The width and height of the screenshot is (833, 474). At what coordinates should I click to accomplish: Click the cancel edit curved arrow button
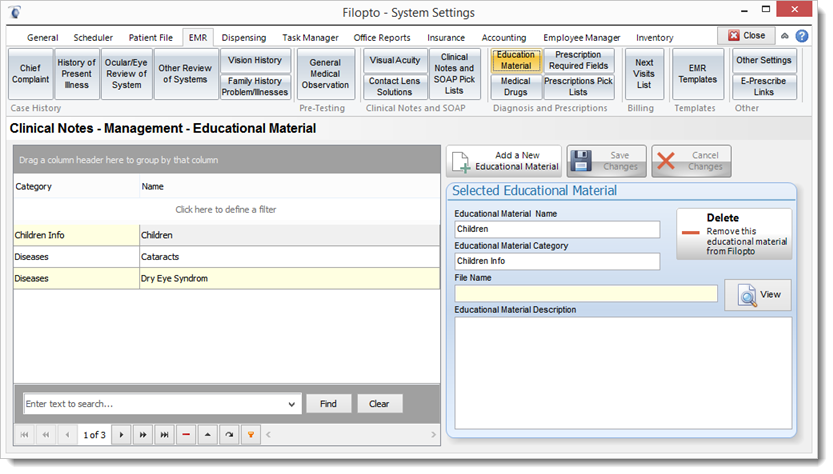pos(229,435)
